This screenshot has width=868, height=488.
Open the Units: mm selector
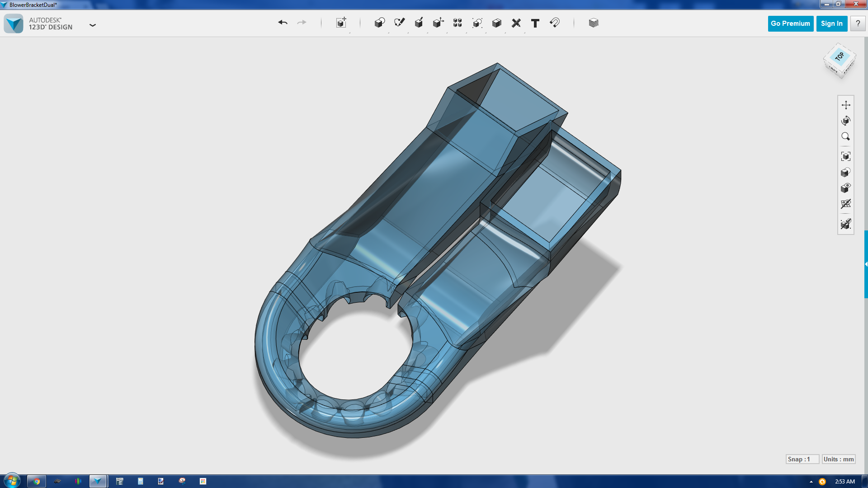[839, 459]
